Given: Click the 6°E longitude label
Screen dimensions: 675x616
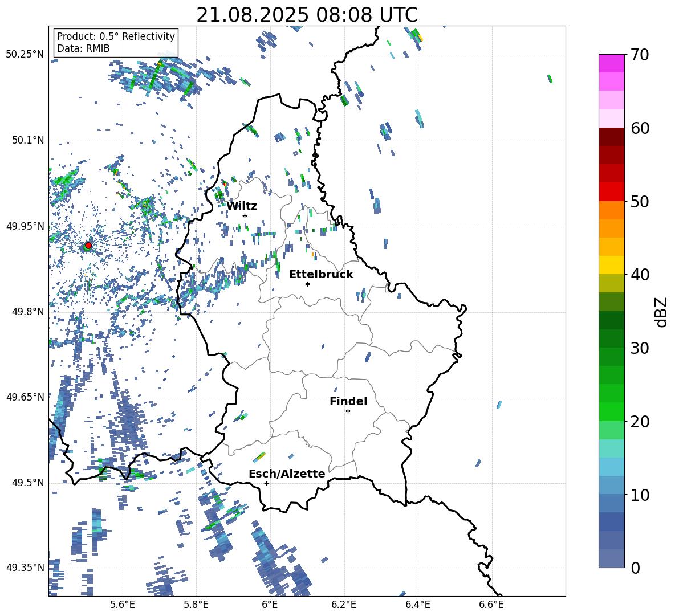Looking at the screenshot, I should tap(270, 605).
